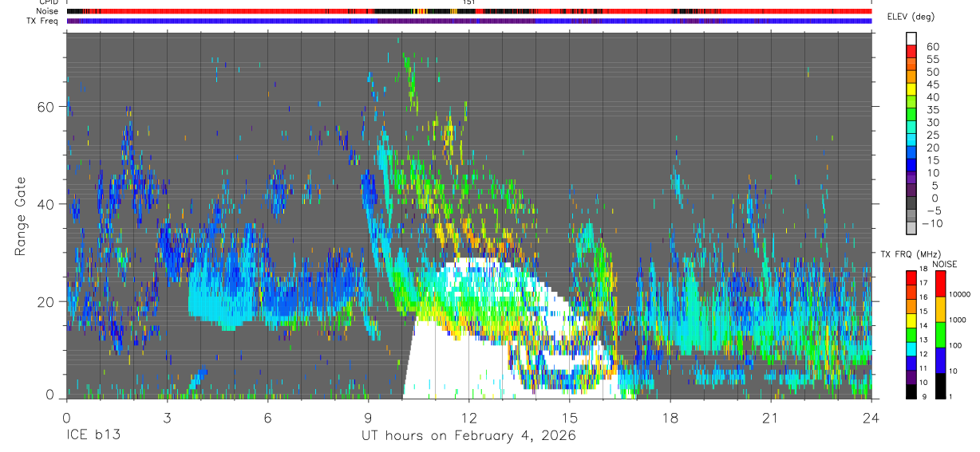This screenshot has height=452, width=980.
Task: Select the red noise segment above 10000
Action: [x=941, y=283]
